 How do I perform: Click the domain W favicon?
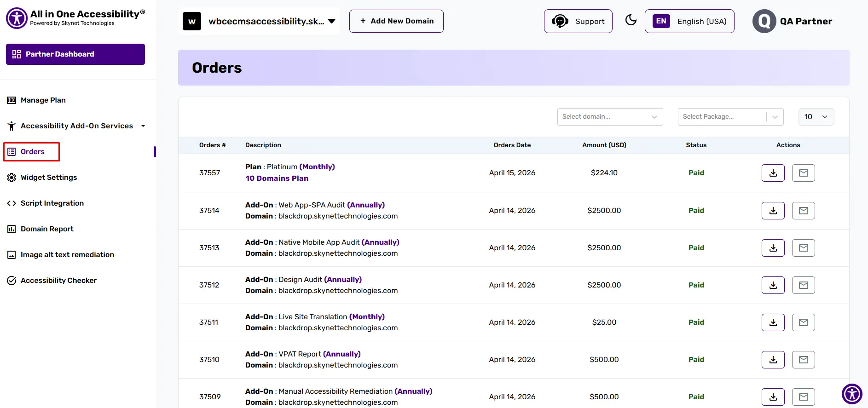[192, 21]
